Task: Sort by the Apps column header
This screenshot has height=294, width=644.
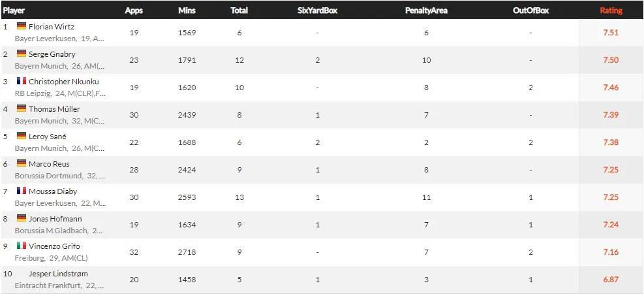Action: coord(134,10)
